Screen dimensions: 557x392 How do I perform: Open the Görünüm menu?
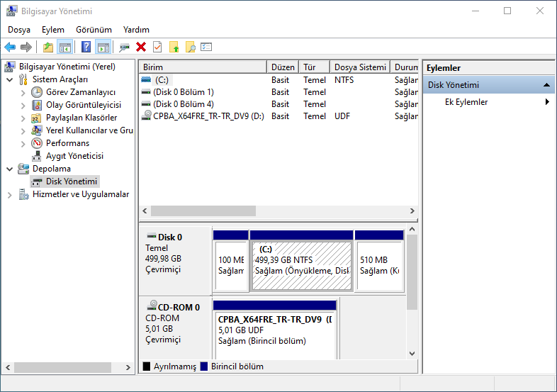pyautogui.click(x=94, y=30)
